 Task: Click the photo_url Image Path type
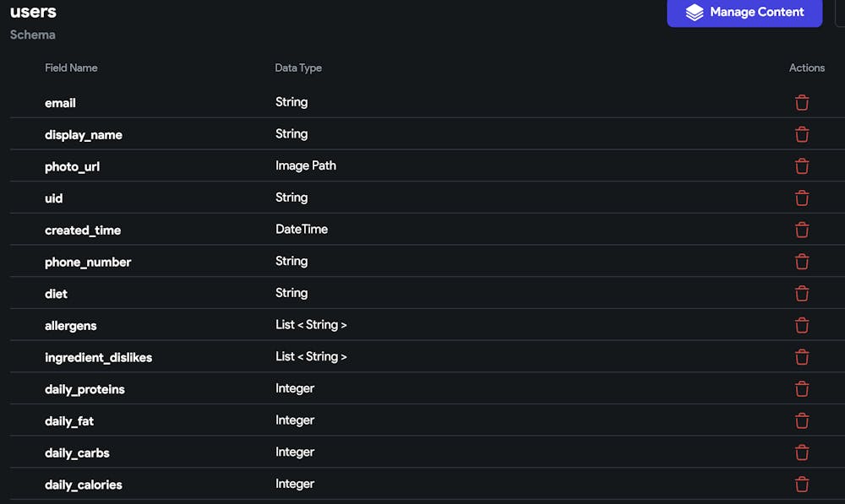tap(305, 165)
